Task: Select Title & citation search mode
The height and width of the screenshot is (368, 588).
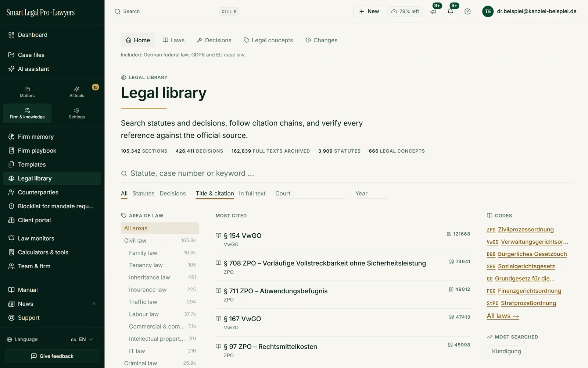Action: pyautogui.click(x=215, y=194)
